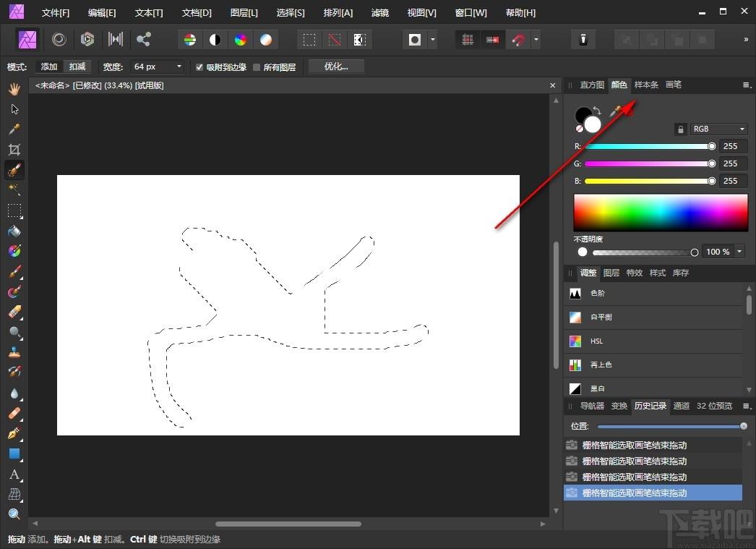Switch to the 样本条 tab
756x549 pixels.
click(x=646, y=85)
